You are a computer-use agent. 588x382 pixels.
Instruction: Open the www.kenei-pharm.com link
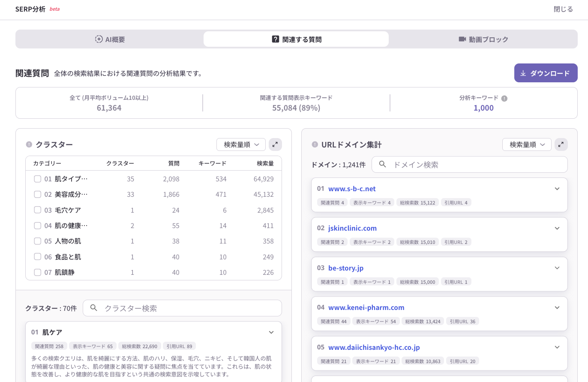coord(366,307)
